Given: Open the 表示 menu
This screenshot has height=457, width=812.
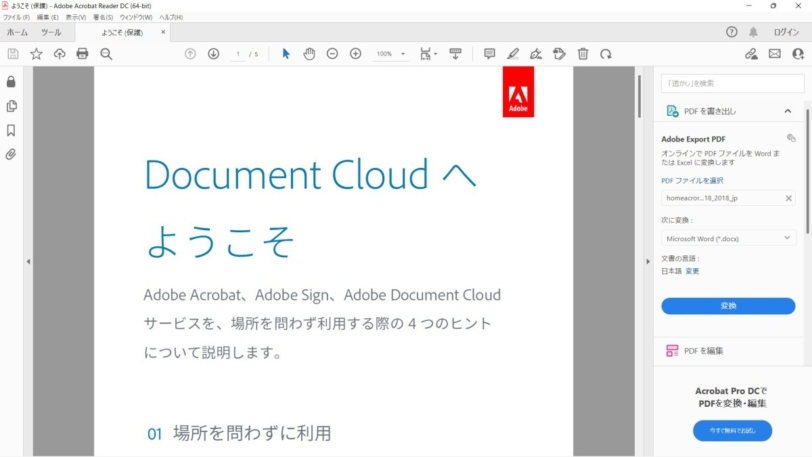Looking at the screenshot, I should tap(76, 17).
